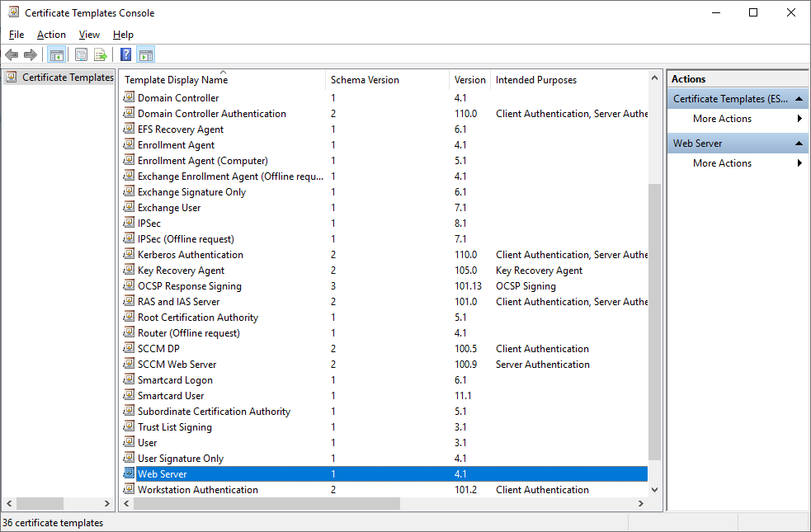Expand More Actions under Certificate Templates section
The height and width of the screenshot is (532, 811).
[x=738, y=119]
